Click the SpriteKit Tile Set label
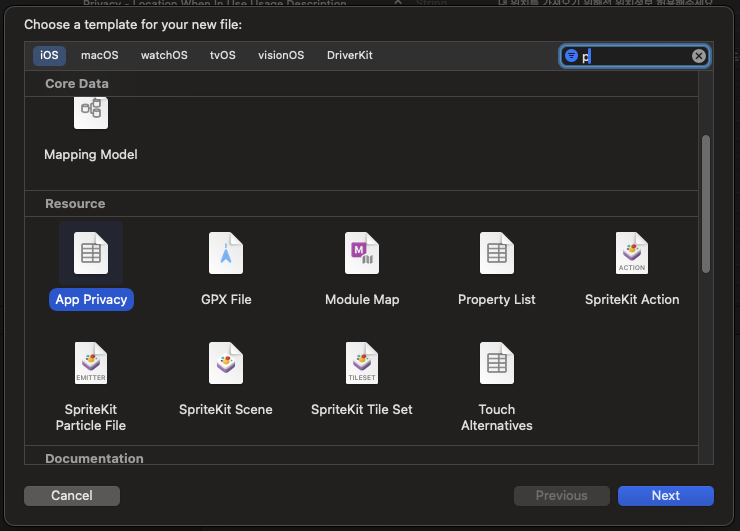Viewport: 740px width, 531px height. coord(362,410)
